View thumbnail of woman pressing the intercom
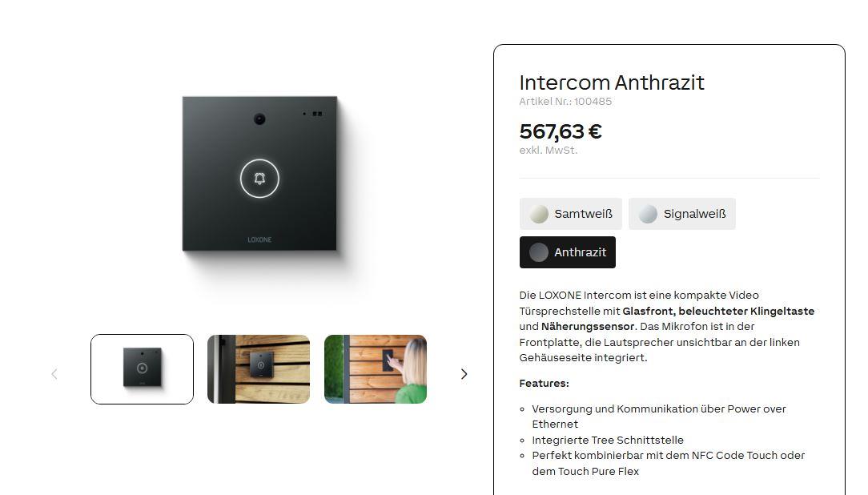 pos(376,369)
